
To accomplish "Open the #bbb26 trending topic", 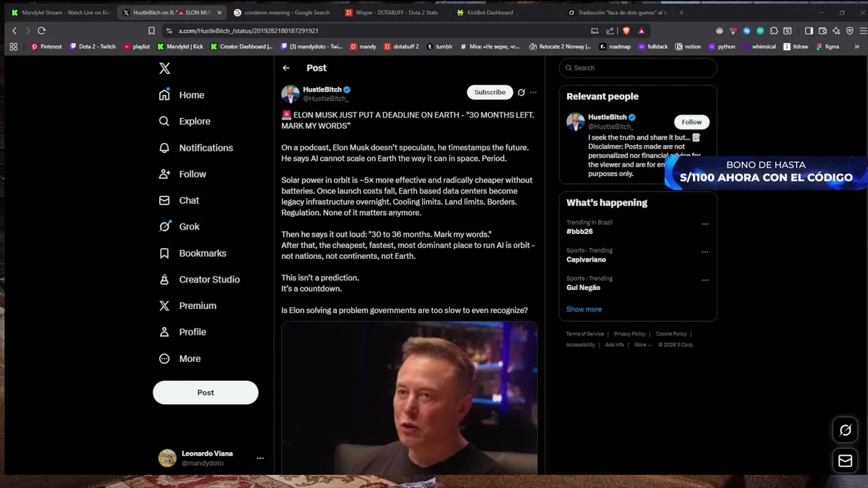I will point(580,232).
